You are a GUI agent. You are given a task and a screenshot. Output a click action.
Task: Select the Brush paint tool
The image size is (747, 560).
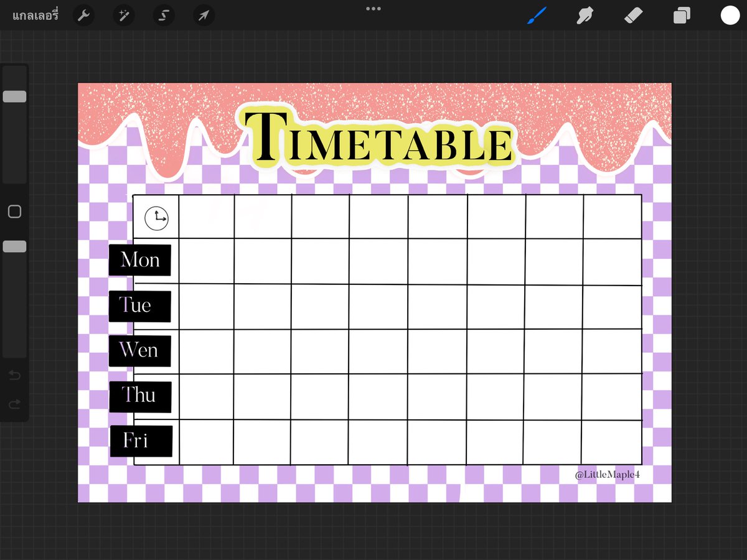pyautogui.click(x=536, y=16)
